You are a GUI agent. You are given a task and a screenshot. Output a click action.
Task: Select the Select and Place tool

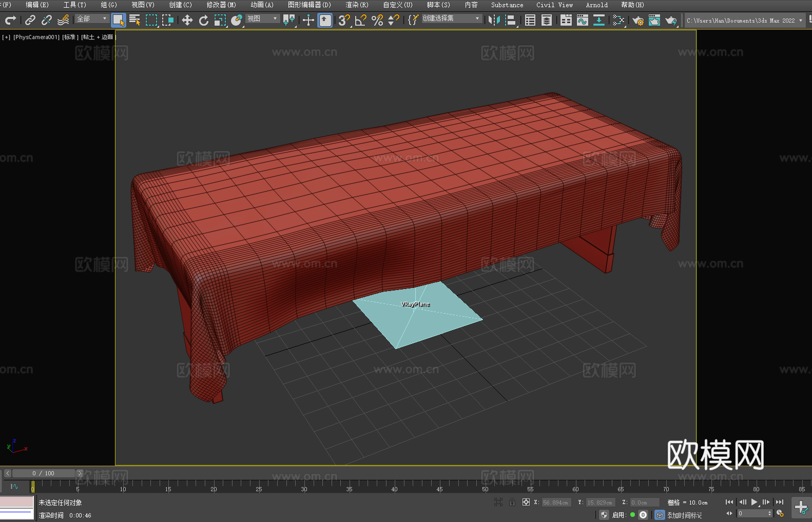tap(237, 21)
